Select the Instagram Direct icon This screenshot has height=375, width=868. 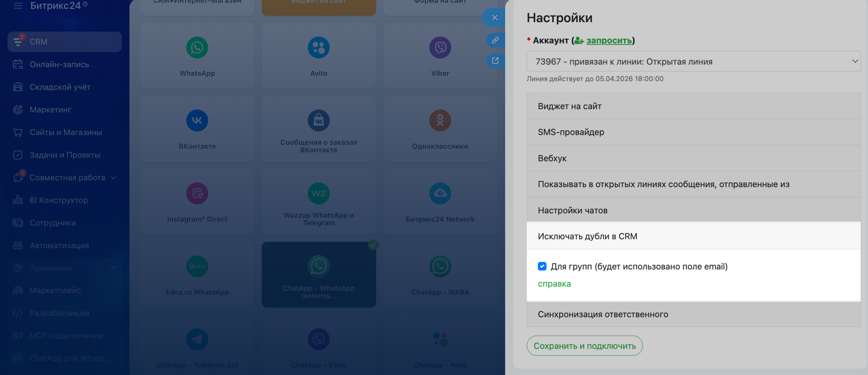tap(197, 194)
